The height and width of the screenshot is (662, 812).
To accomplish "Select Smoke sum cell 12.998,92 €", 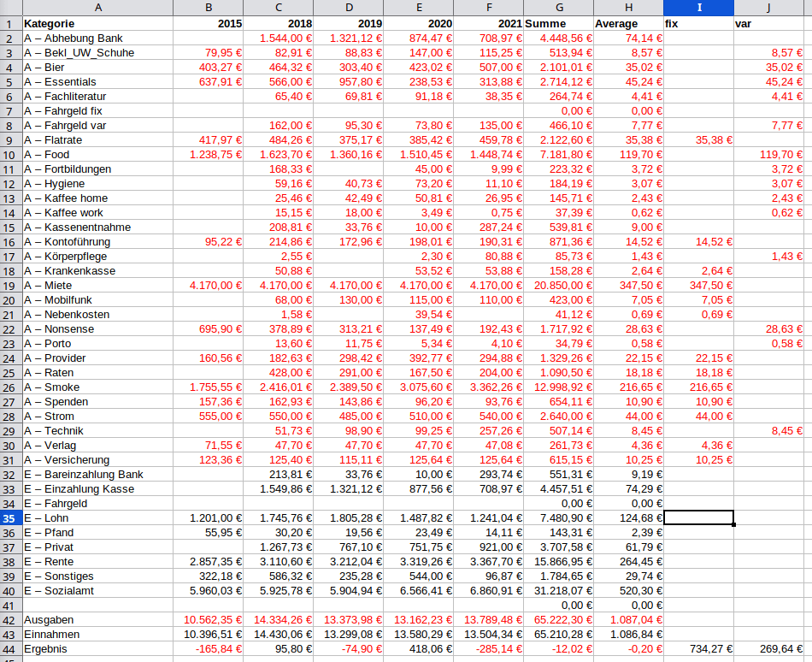I will pyautogui.click(x=557, y=387).
